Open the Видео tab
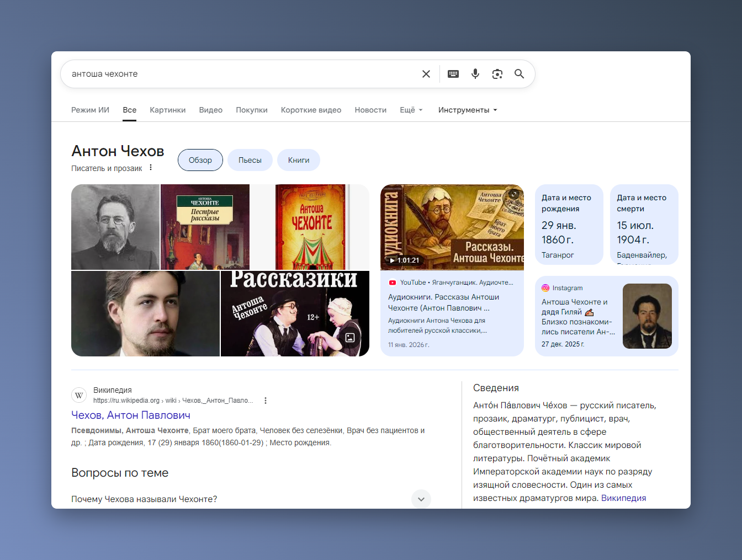742x560 pixels. (x=211, y=110)
